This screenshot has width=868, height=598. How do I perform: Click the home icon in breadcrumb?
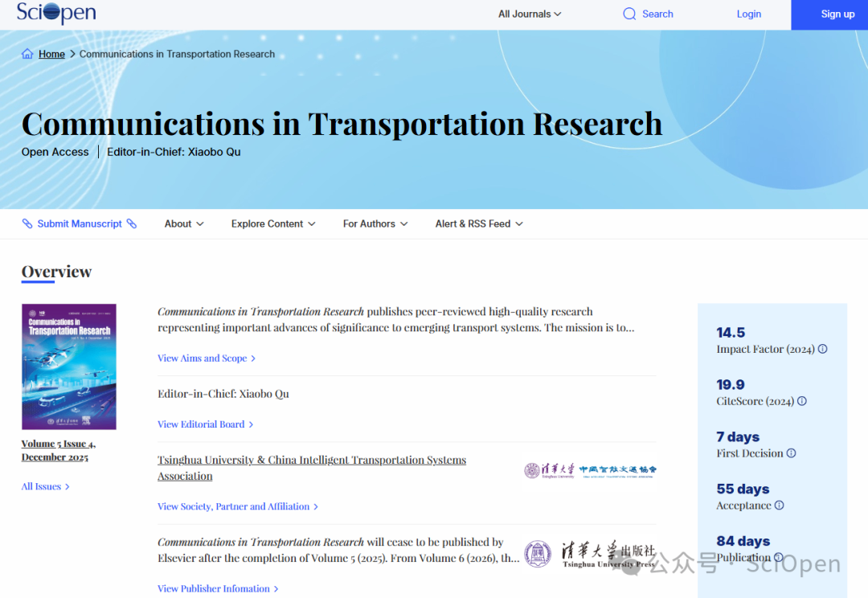click(28, 54)
